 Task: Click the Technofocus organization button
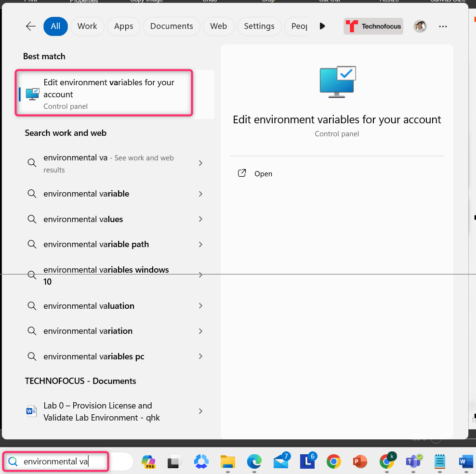coord(373,26)
